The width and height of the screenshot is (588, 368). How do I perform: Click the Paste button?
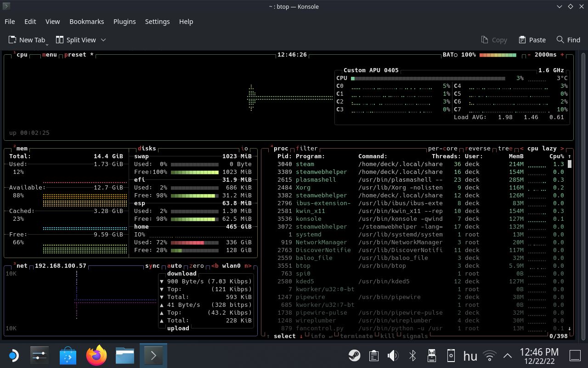point(532,40)
